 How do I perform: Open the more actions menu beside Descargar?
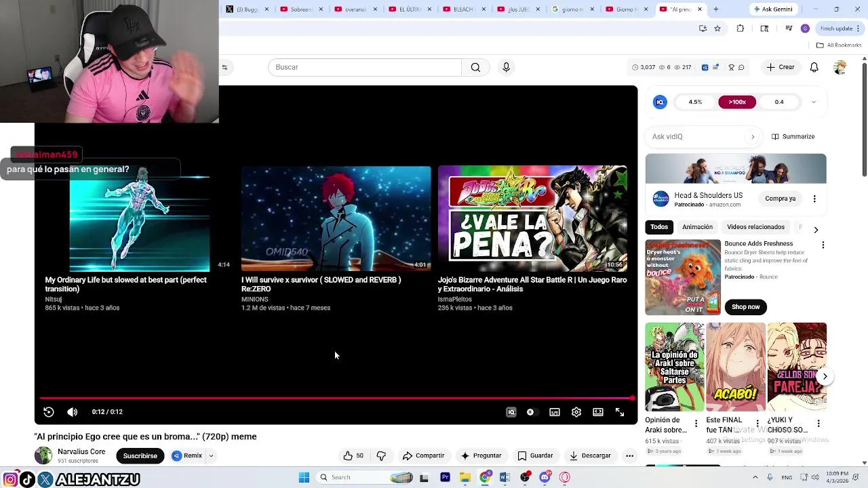pos(629,455)
